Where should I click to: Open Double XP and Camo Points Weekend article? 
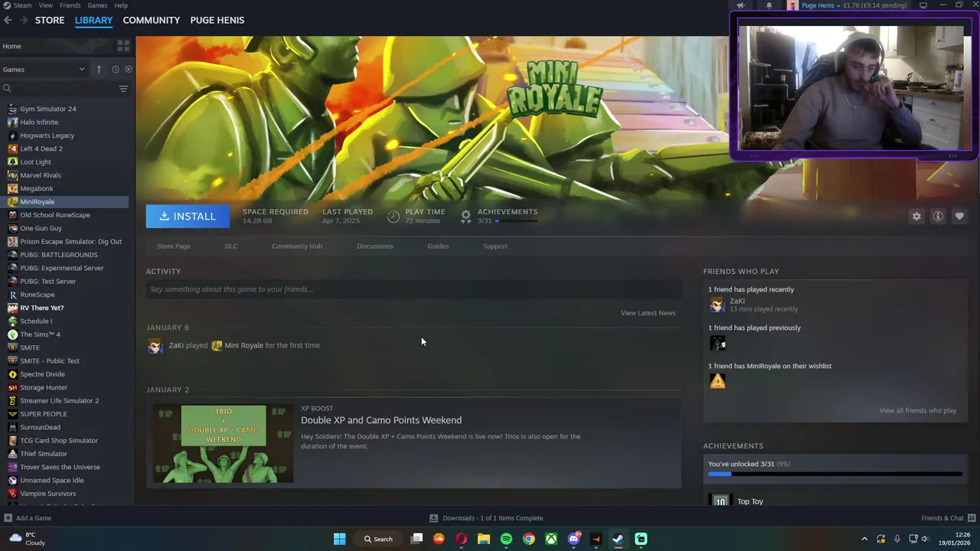[381, 420]
